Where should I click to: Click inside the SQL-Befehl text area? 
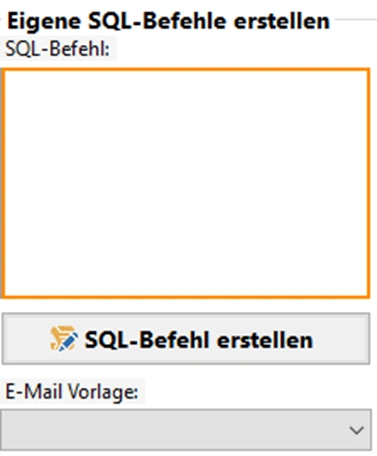click(x=186, y=183)
